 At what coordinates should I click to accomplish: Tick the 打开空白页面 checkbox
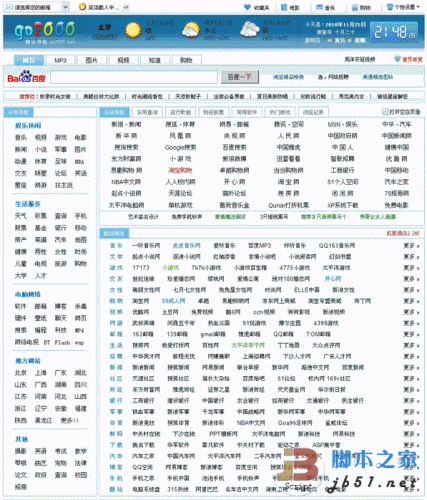pos(384,112)
